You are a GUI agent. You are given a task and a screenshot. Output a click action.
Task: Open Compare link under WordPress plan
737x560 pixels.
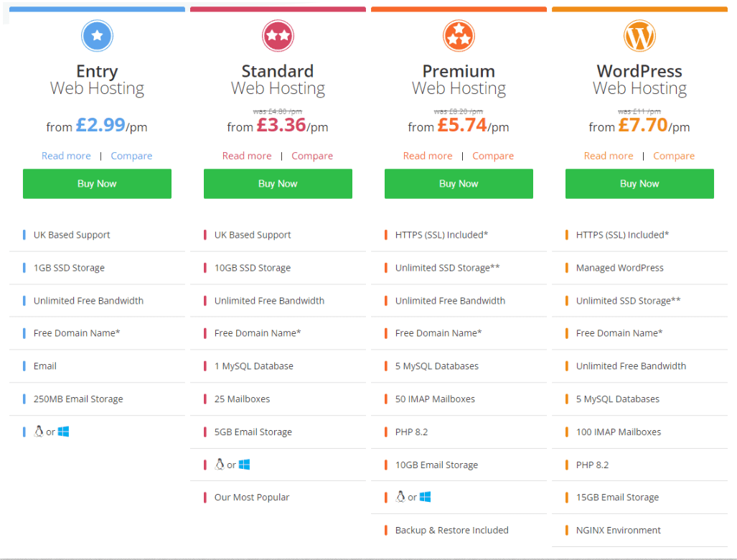pos(674,156)
